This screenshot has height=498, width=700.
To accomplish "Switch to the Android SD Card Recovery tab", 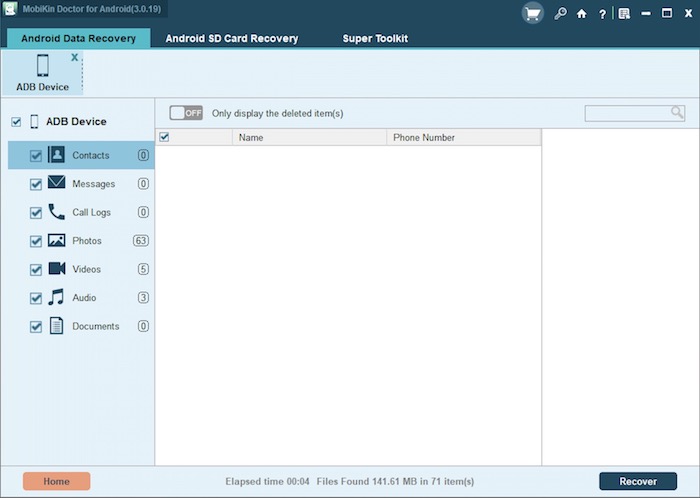I will [x=232, y=38].
